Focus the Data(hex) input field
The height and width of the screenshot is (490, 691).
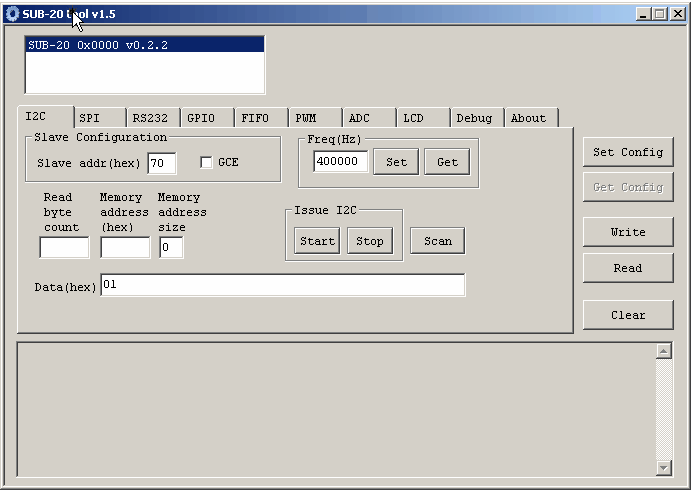[x=282, y=285]
